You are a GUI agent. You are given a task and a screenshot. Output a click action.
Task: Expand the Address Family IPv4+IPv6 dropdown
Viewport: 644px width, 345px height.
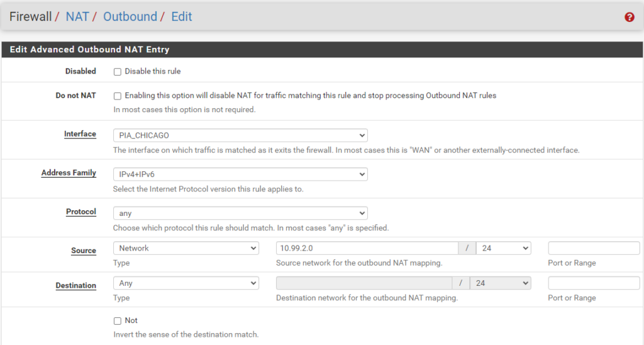point(240,174)
